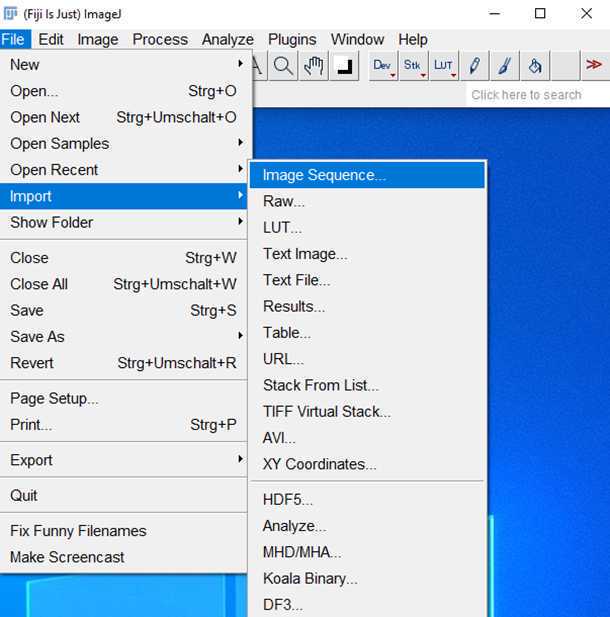Viewport: 610px width, 617px height.
Task: Expand the Open Samples submenu
Action: click(124, 144)
